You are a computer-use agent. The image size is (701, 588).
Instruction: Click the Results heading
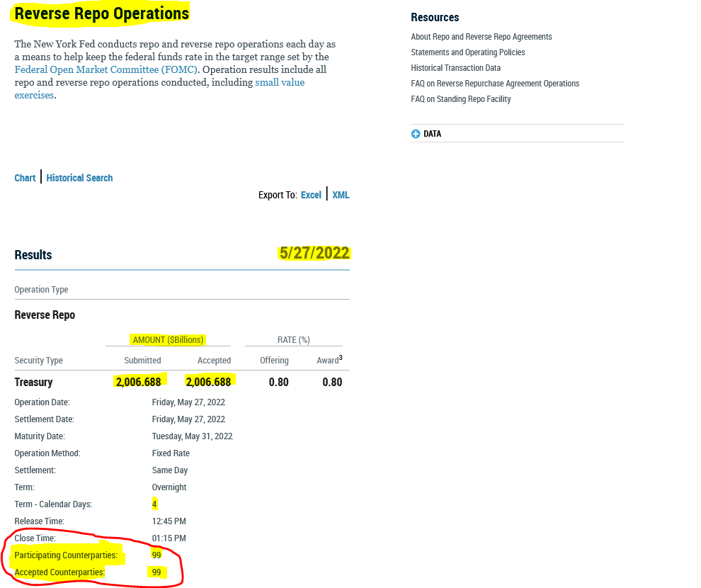pos(33,255)
